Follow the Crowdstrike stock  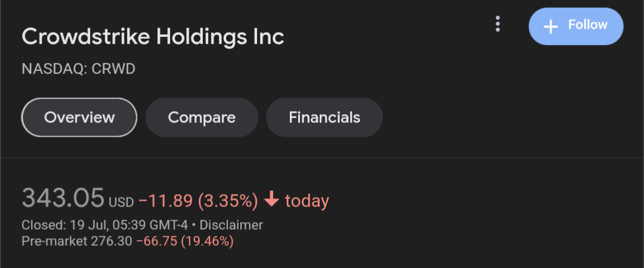576,26
